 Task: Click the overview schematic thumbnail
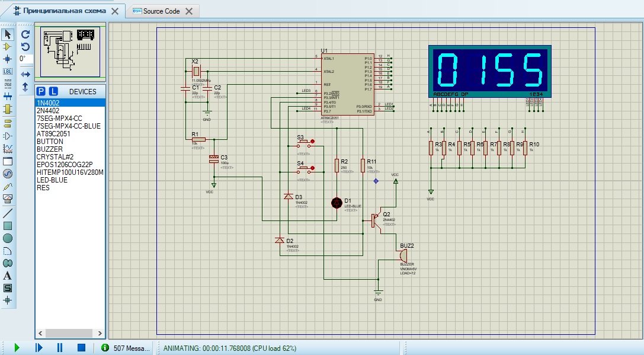pos(71,52)
